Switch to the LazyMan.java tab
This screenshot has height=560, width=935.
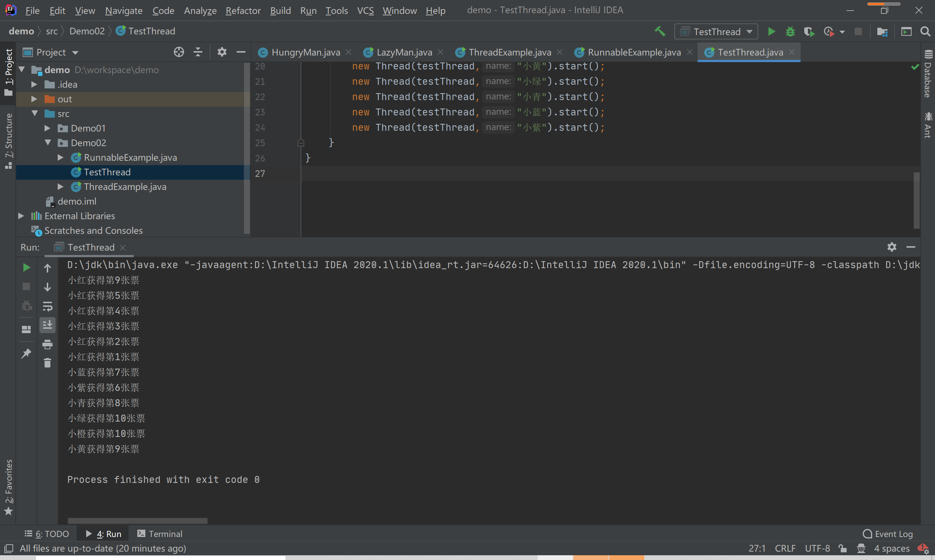pyautogui.click(x=404, y=52)
